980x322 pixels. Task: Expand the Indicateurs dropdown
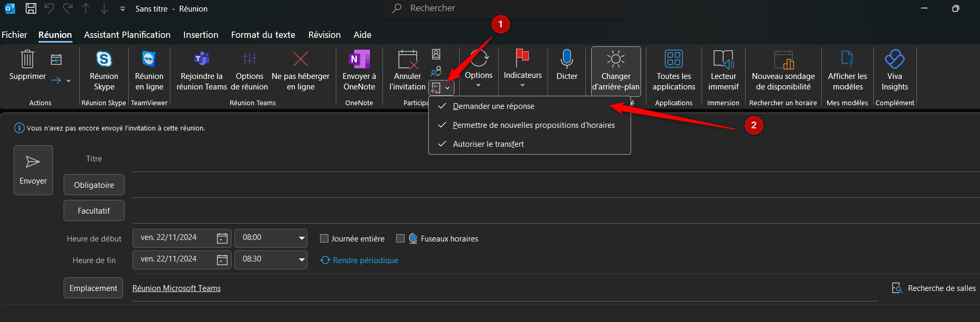coord(522,85)
